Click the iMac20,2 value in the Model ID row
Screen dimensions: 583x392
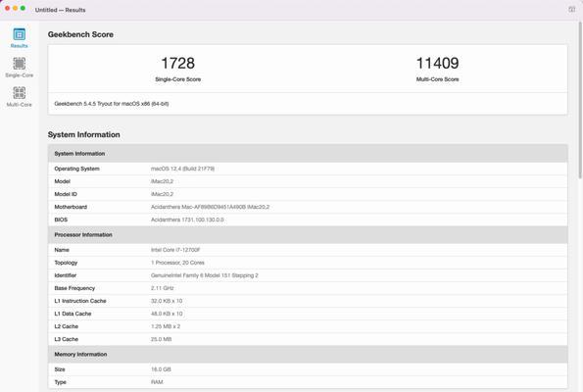coord(162,194)
